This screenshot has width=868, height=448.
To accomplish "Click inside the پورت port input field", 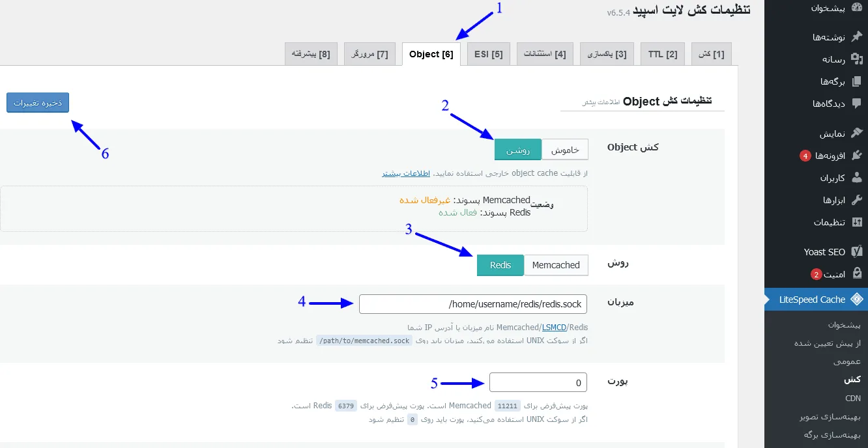I will pyautogui.click(x=538, y=382).
